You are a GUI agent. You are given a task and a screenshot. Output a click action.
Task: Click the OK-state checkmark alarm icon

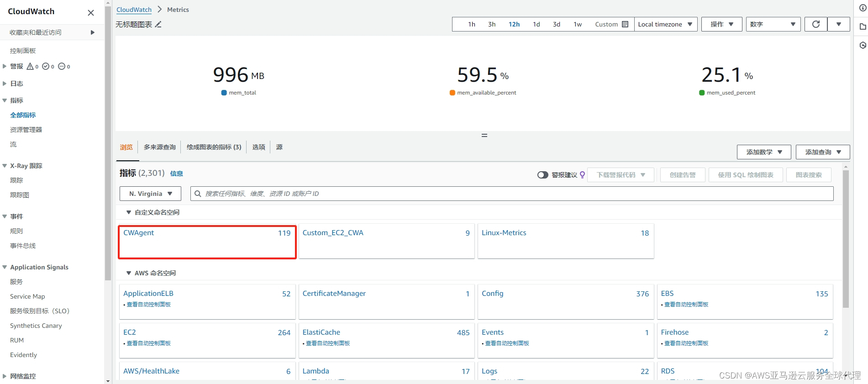[x=46, y=66]
